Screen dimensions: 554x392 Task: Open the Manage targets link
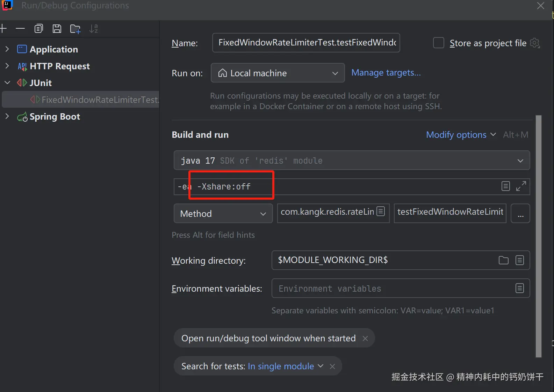click(386, 73)
